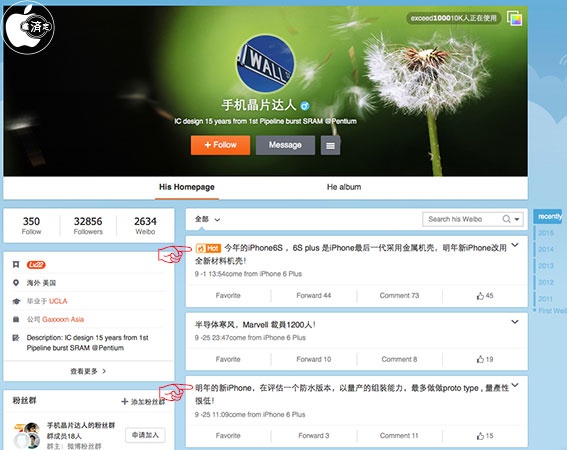567x450 pixels.
Task: Open the UCLA school link
Action: [58, 301]
